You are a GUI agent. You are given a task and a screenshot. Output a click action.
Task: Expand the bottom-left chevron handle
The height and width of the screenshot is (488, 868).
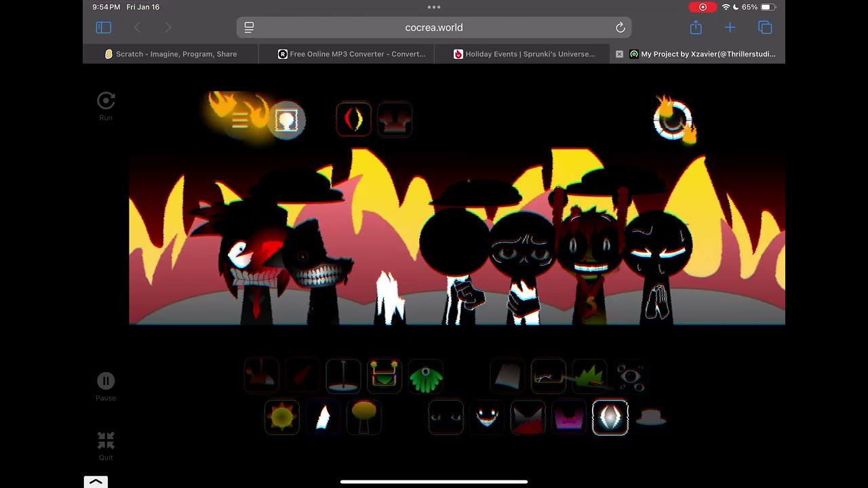(96, 482)
